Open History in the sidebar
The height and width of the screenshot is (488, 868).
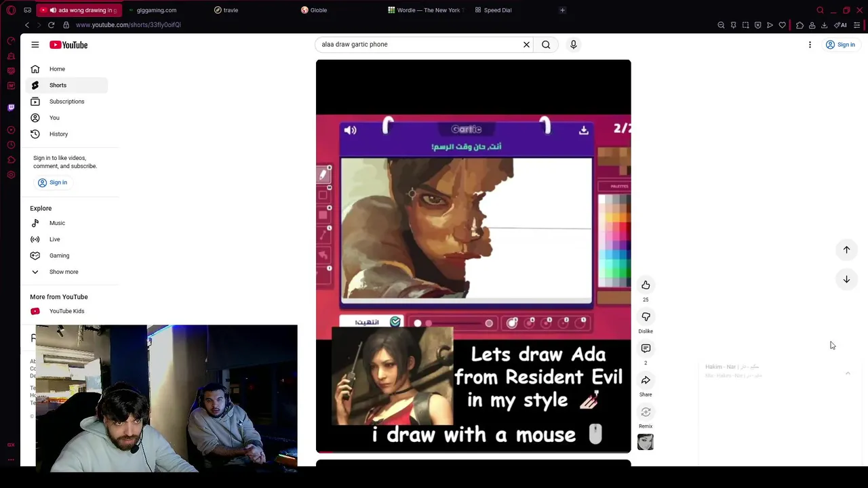point(66,134)
